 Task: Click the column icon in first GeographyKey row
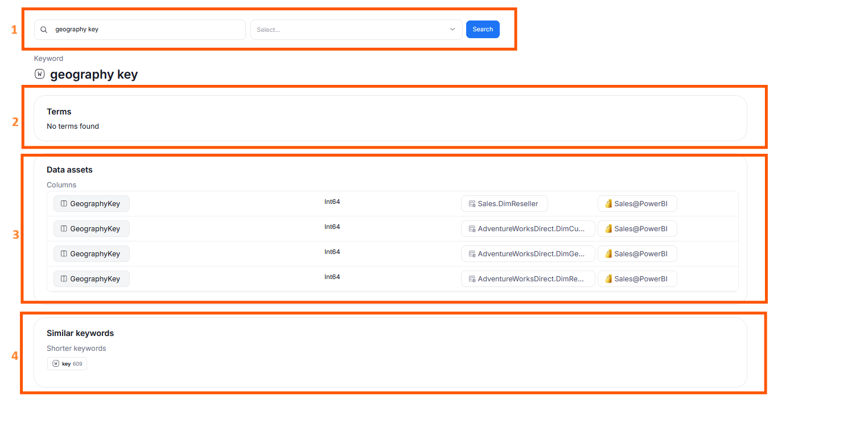[x=64, y=204]
